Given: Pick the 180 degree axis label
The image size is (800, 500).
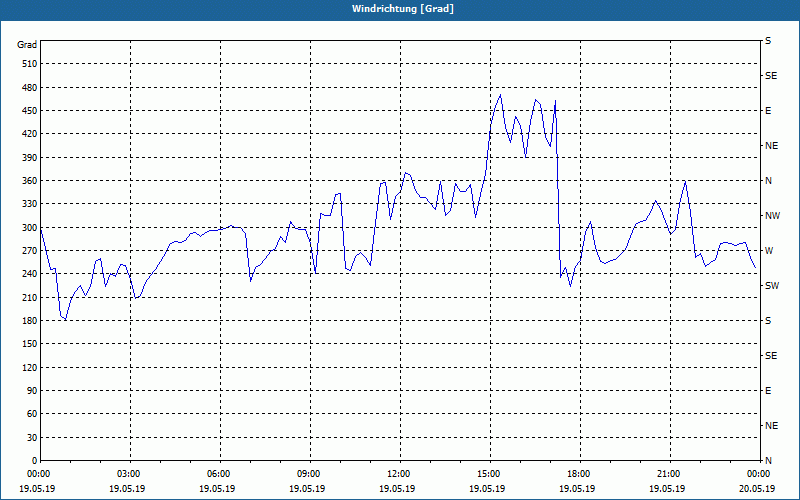Looking at the screenshot, I should [x=30, y=321].
